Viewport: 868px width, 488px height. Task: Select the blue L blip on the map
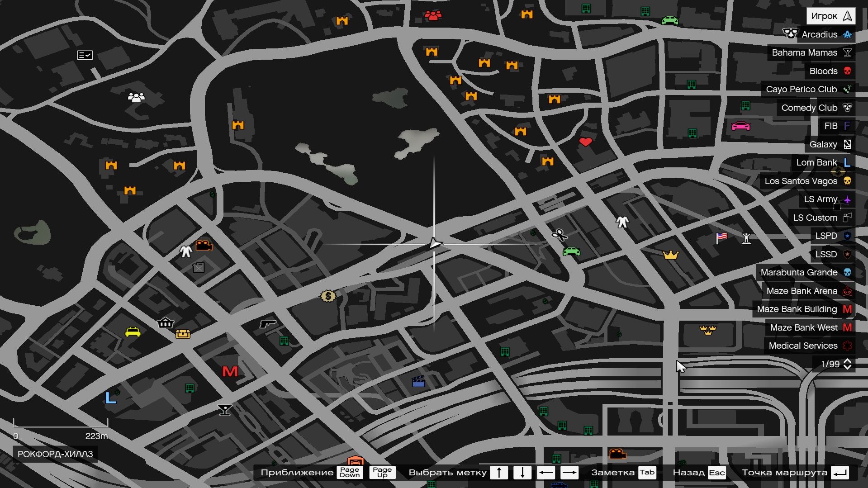pos(111,398)
